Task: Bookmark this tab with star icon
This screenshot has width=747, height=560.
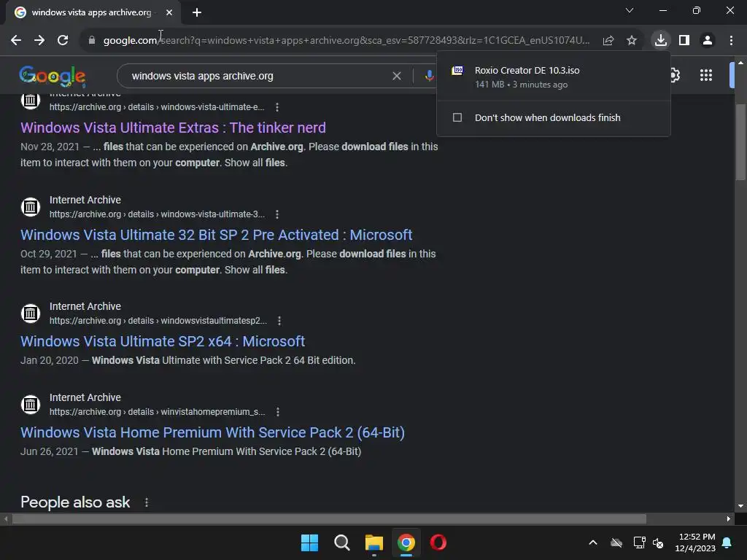Action: coord(632,40)
